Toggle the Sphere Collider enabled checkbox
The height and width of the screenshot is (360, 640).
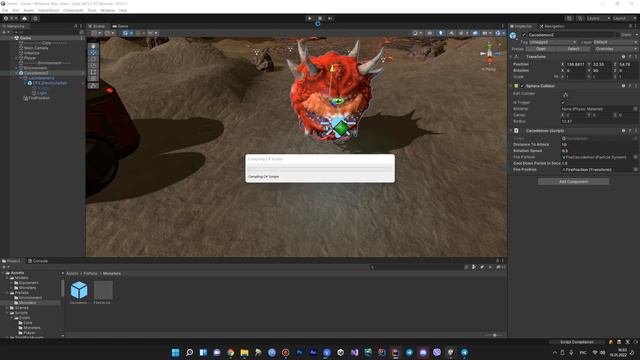(x=522, y=86)
